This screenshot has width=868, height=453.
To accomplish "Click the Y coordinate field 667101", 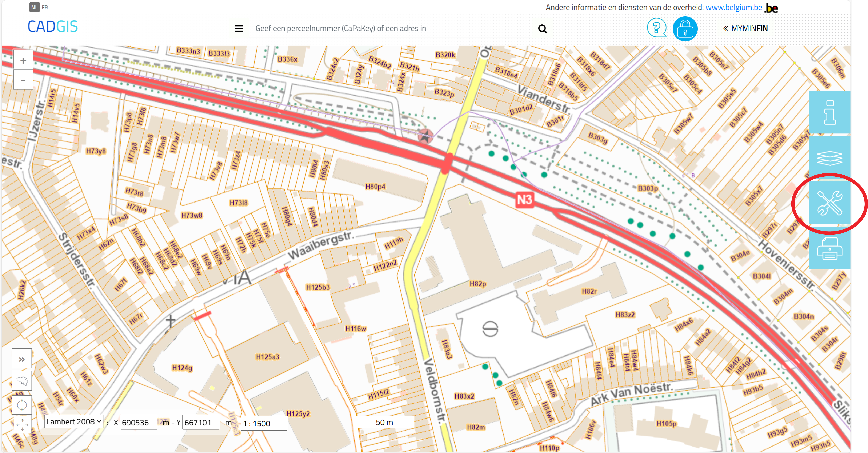I will (x=201, y=422).
